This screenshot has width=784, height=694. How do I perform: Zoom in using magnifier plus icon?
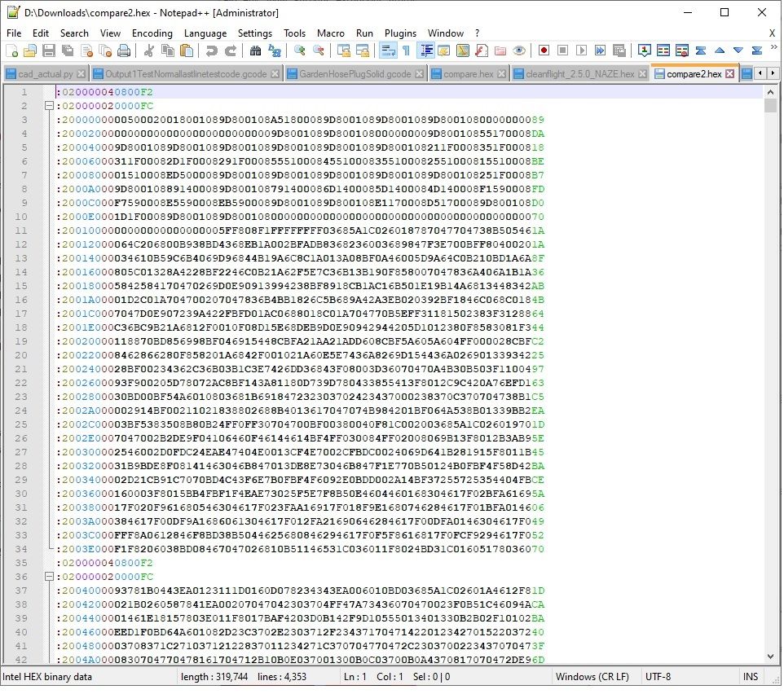(x=299, y=51)
